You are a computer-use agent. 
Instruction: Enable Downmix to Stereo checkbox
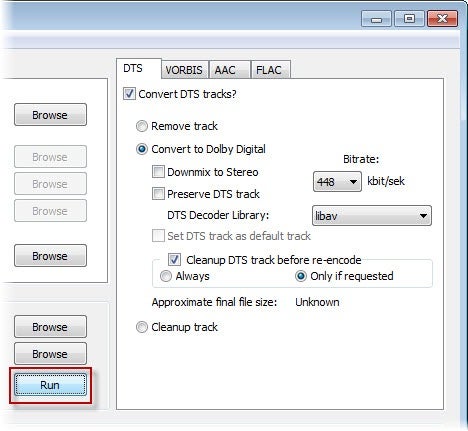158,172
